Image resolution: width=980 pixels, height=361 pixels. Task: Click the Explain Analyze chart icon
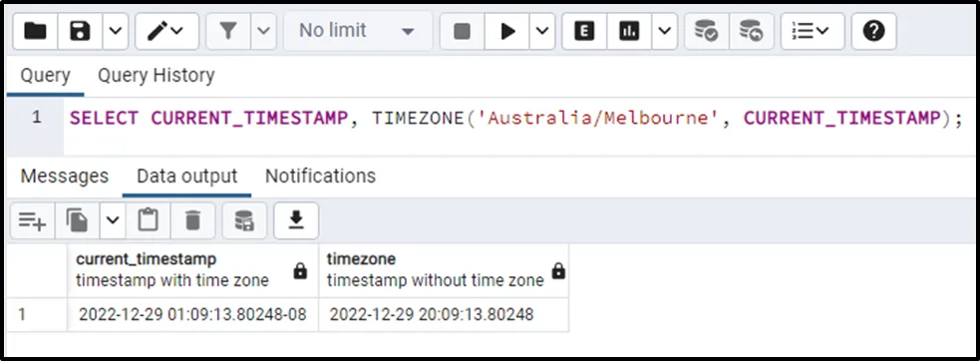(x=629, y=31)
